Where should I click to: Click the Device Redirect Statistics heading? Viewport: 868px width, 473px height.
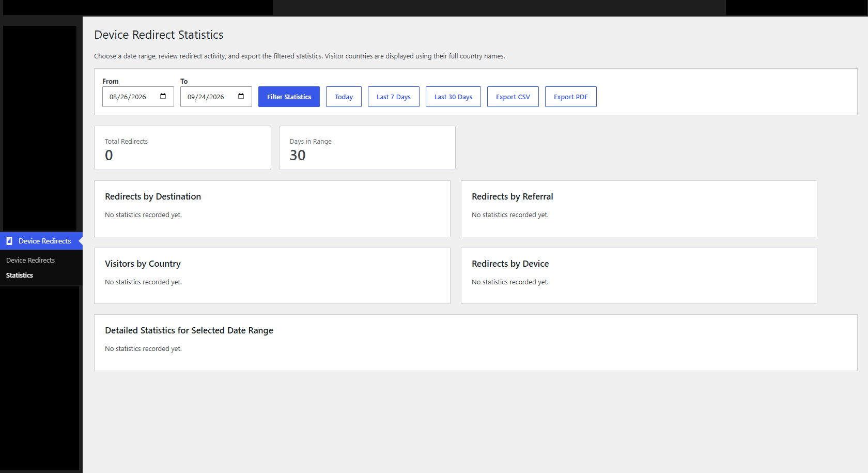pyautogui.click(x=159, y=35)
